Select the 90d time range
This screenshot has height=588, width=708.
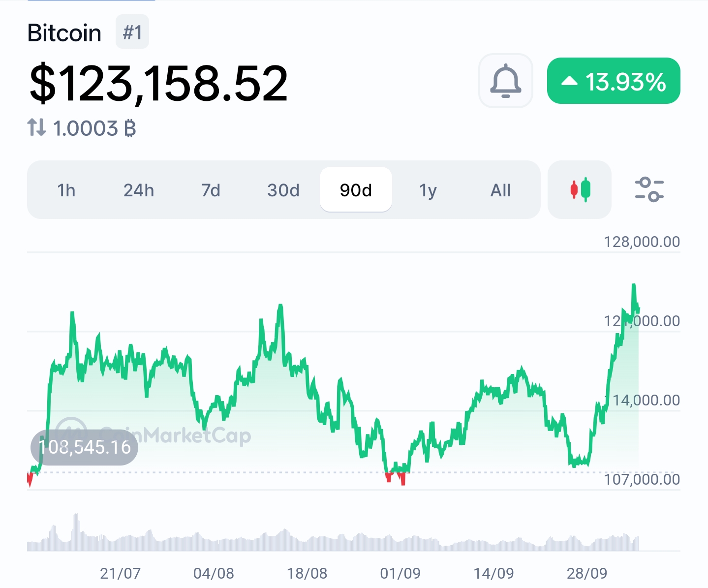coord(356,190)
